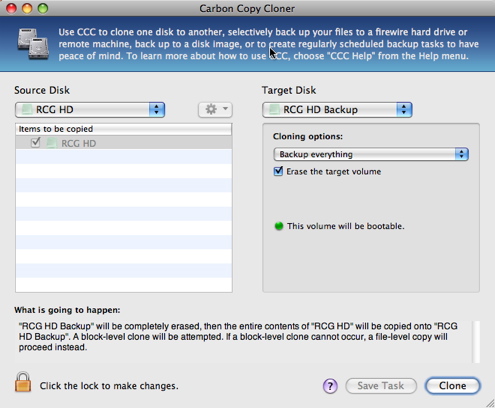The width and height of the screenshot is (495, 408).
Task: Click the RCG HD disk icon in items list
Action: pyautogui.click(x=52, y=143)
